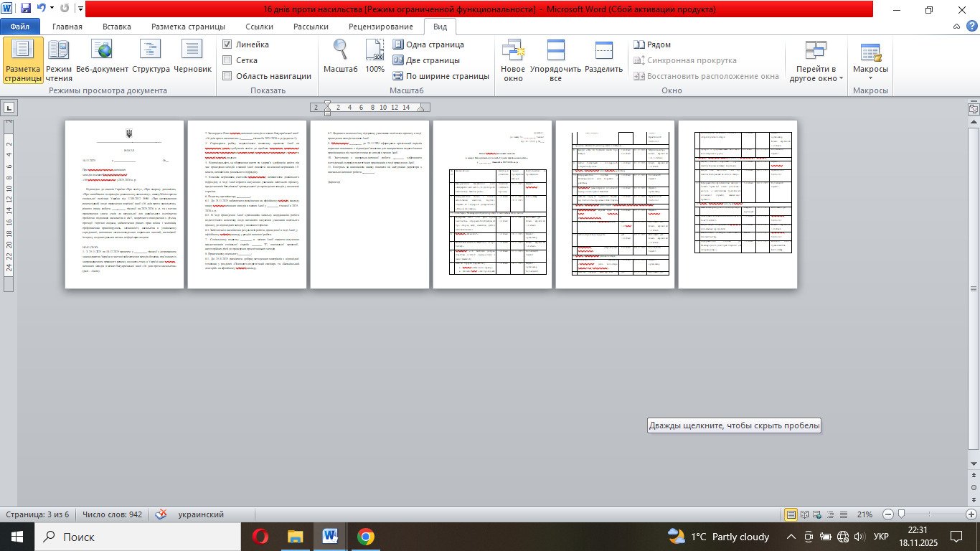Image resolution: width=980 pixels, height=551 pixels.
Task: Open Новое окно for document
Action: 513,60
